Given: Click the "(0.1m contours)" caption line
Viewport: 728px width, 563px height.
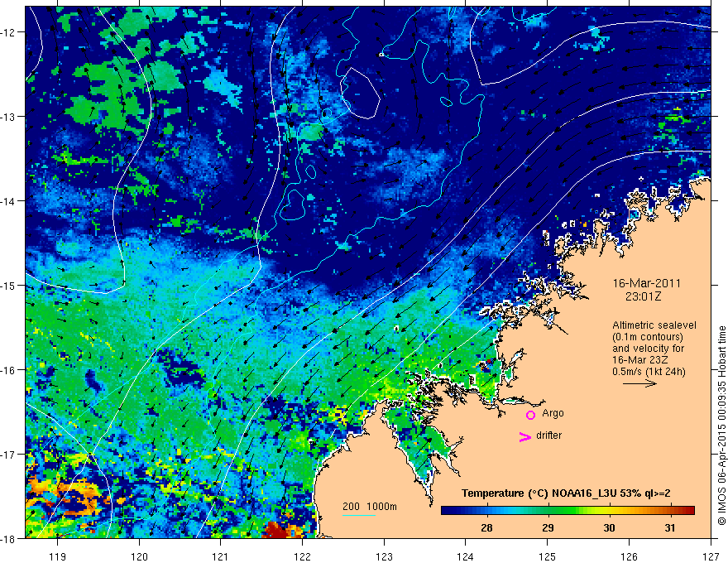Looking at the screenshot, I should click(648, 337).
